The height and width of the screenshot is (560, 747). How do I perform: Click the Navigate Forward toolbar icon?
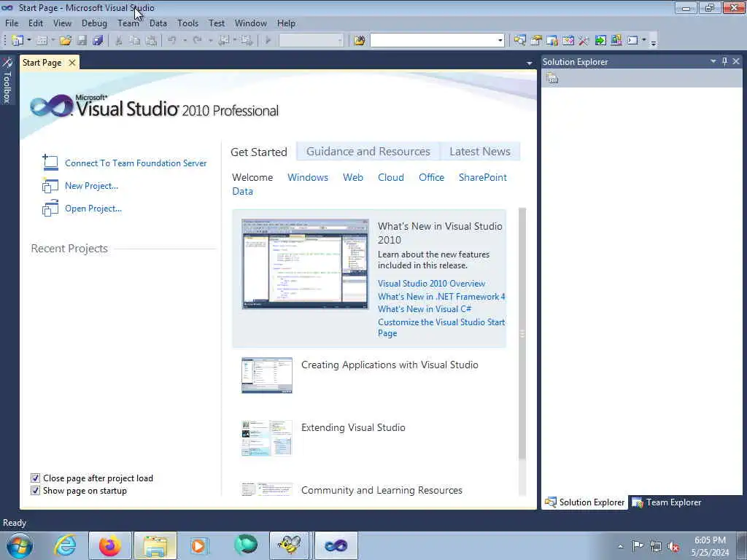tap(247, 41)
